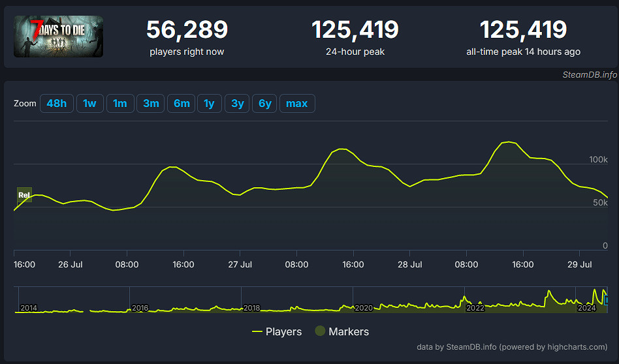Toggle the Markers series in the legend
Image resolution: width=619 pixels, height=364 pixels.
[341, 332]
